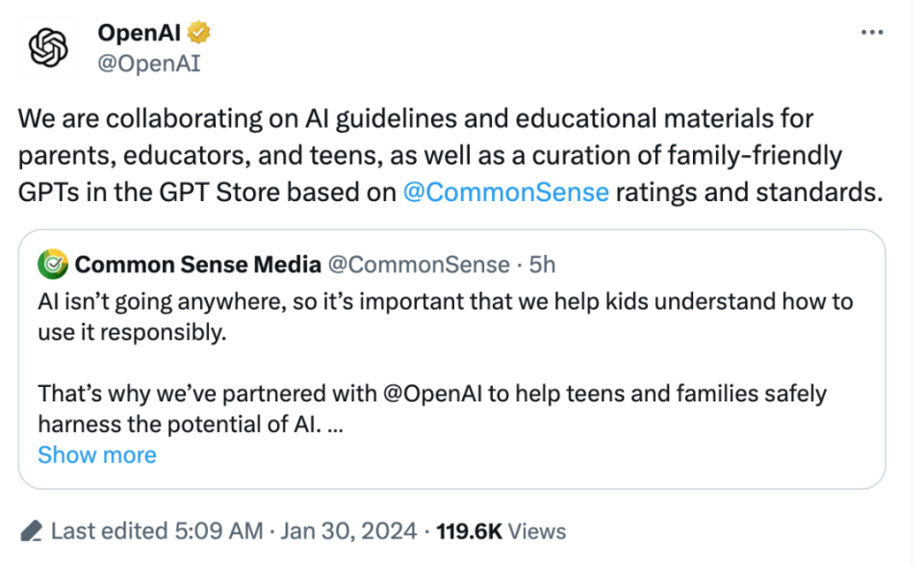Click the @CommonSense handle in quoted tweet
924x565 pixels.
419,264
